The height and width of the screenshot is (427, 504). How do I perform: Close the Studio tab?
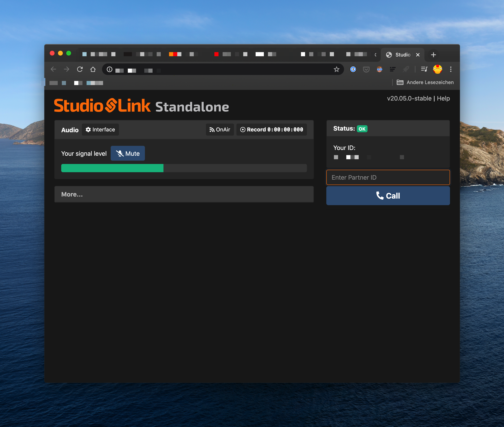(418, 55)
